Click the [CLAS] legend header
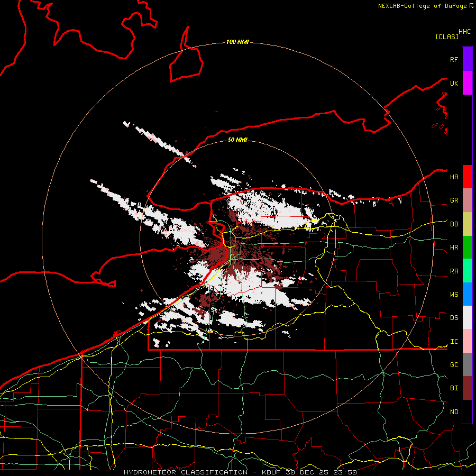This screenshot has width=476, height=476. click(x=447, y=36)
